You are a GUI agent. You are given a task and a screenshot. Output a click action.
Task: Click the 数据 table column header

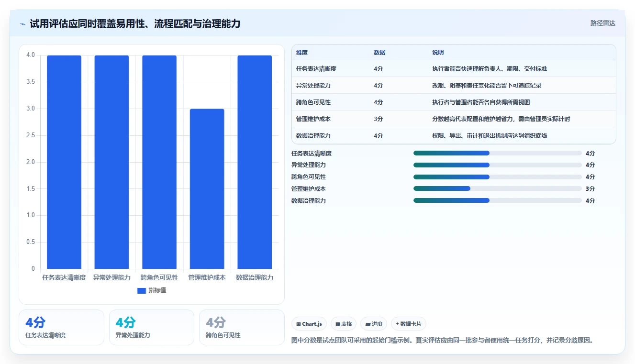tap(379, 53)
